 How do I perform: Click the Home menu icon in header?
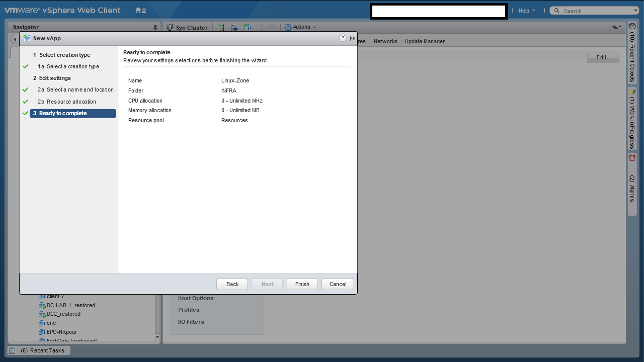coord(140,11)
